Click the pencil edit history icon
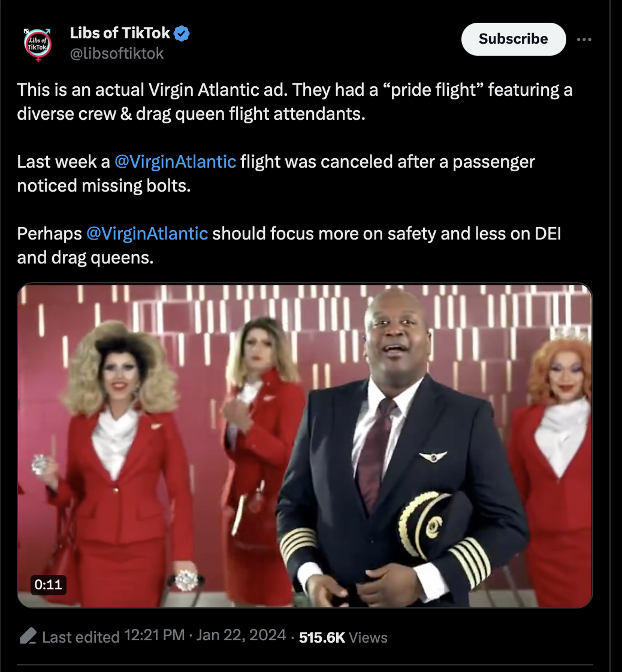Image resolution: width=622 pixels, height=672 pixels. pos(28,636)
